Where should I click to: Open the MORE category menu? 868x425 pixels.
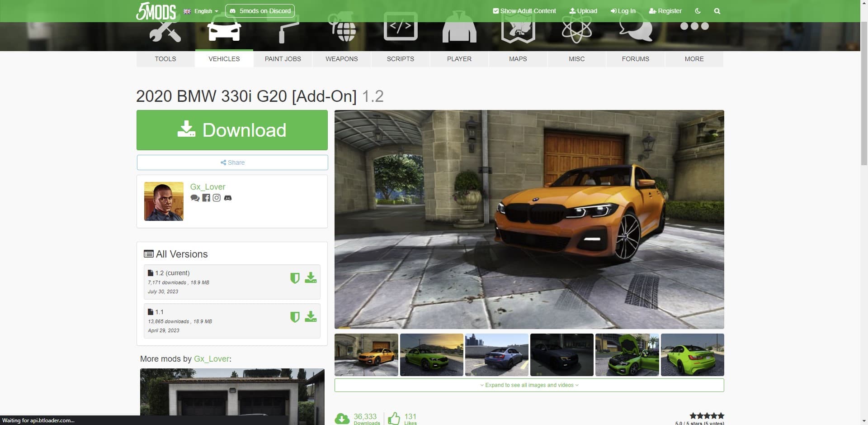pyautogui.click(x=694, y=59)
